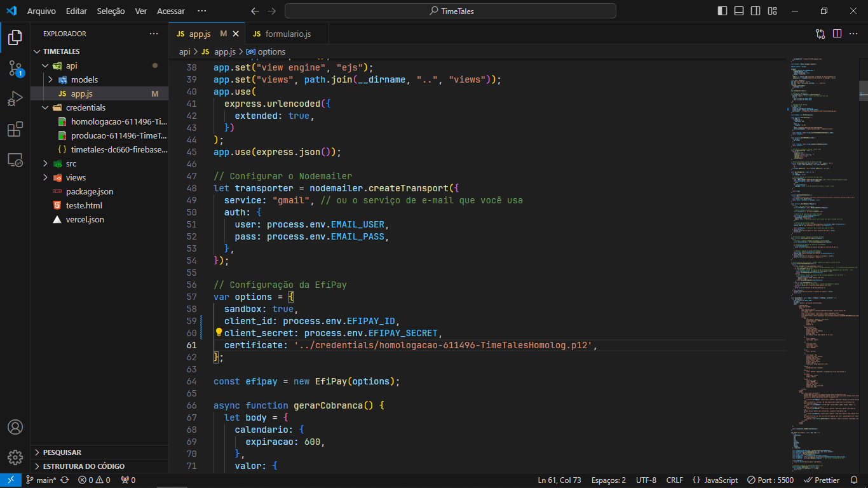This screenshot has width=868, height=488.
Task: Open the Seleção menu
Action: tap(111, 11)
